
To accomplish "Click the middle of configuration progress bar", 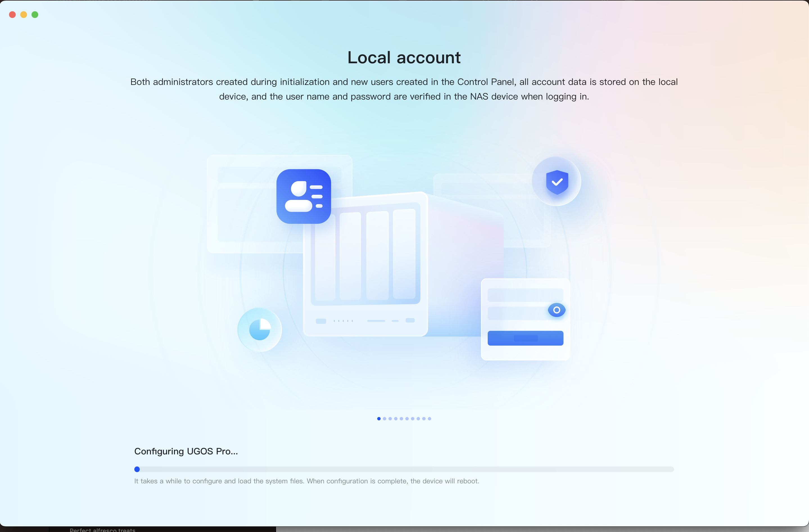I will [404, 469].
